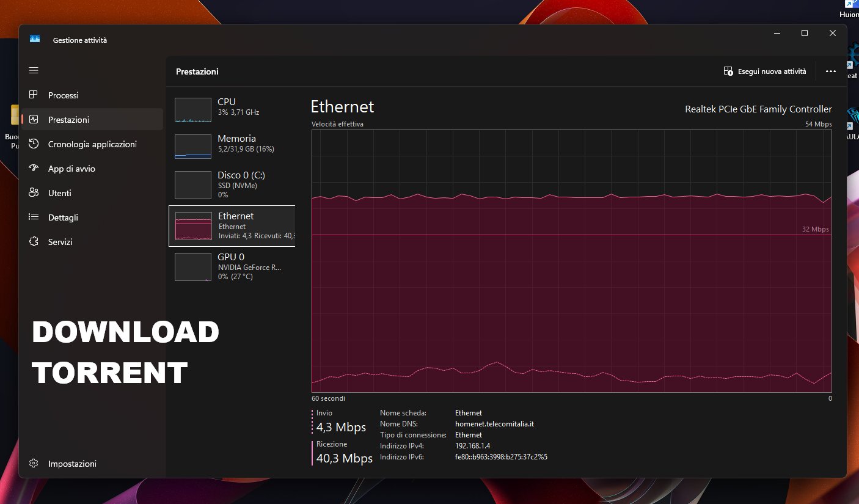Open the three-dots more options menu
Screen dimensions: 859x504
click(x=830, y=71)
